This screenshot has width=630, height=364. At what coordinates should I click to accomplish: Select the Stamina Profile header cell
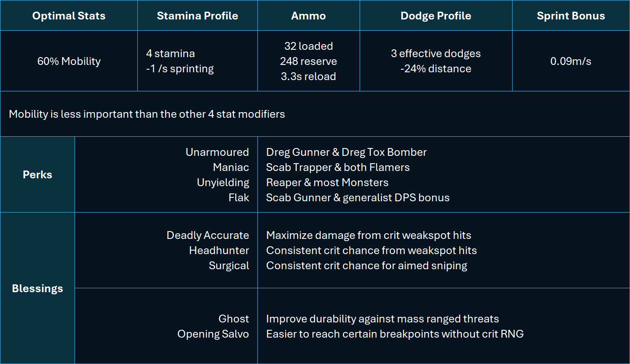coord(198,16)
